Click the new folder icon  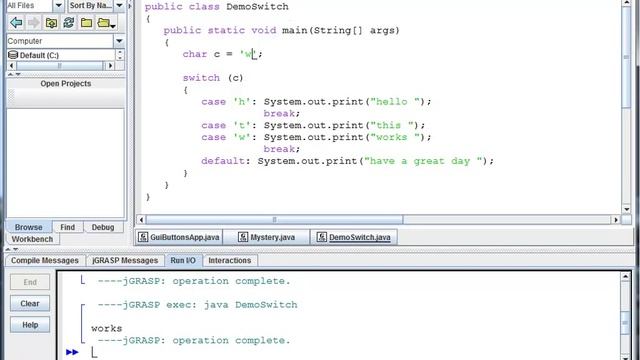[x=86, y=22]
